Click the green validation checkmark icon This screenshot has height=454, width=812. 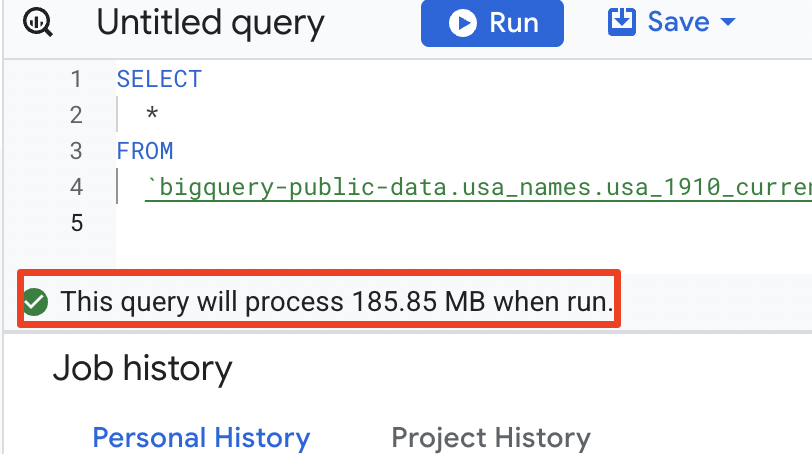(x=35, y=301)
